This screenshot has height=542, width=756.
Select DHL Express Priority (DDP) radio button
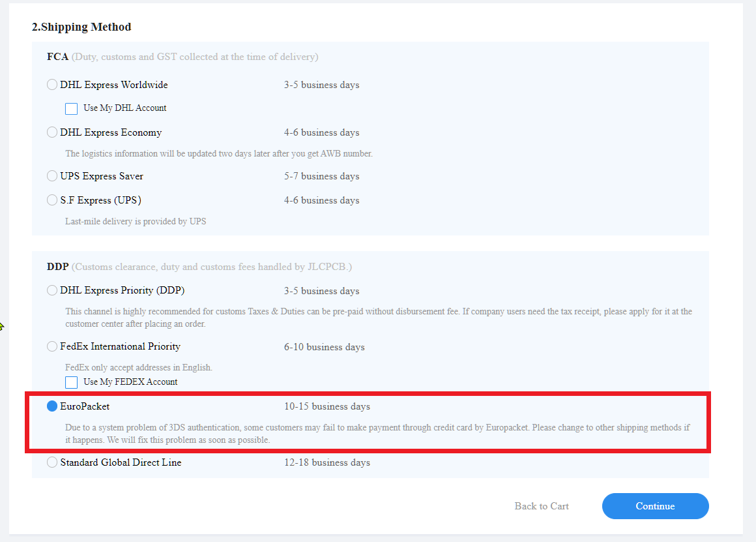click(52, 291)
